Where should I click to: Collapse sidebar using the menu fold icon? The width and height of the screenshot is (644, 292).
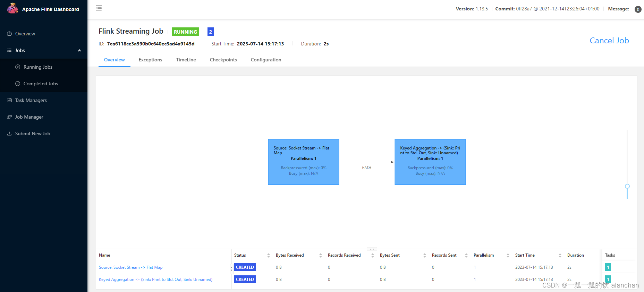[99, 8]
